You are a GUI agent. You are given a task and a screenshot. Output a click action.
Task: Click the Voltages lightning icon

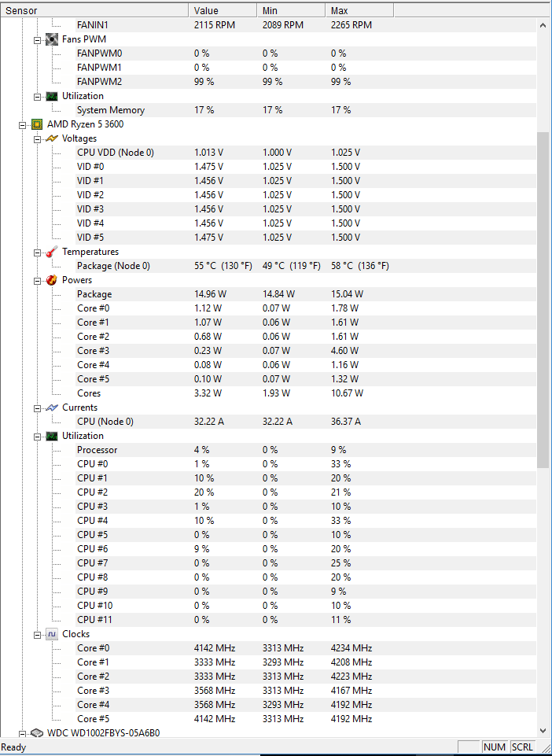point(52,138)
